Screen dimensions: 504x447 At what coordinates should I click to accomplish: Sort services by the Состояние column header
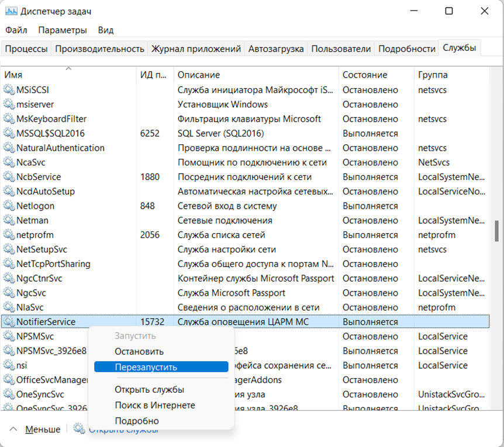pyautogui.click(x=377, y=75)
